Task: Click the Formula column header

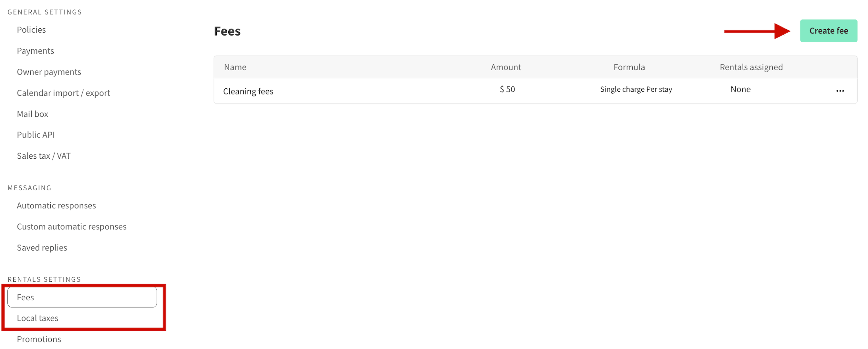Action: point(629,67)
